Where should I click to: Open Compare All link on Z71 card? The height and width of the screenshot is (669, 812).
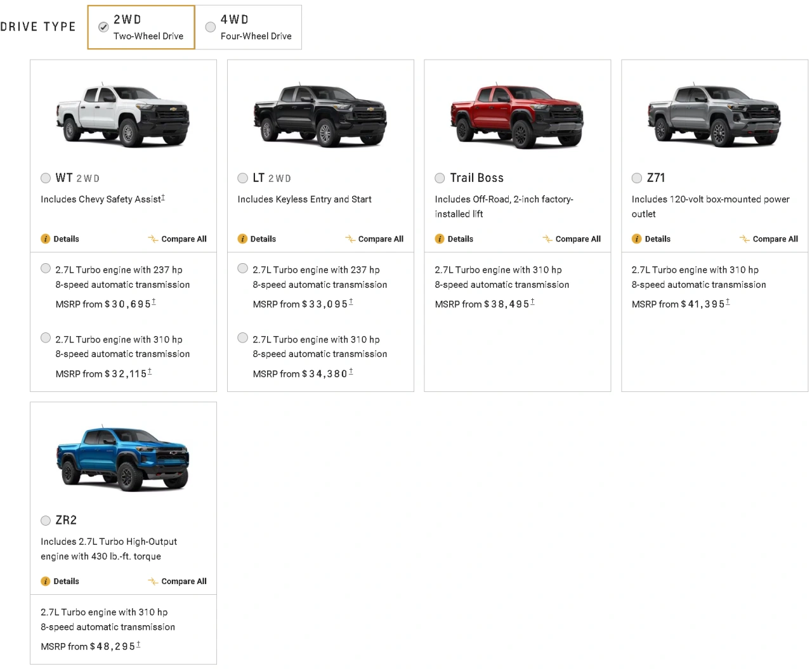pyautogui.click(x=775, y=239)
